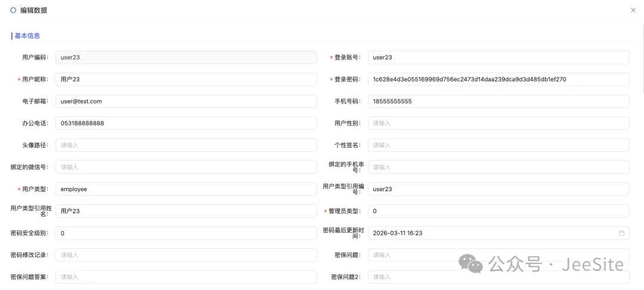Viewport: 644px width, 290px height.
Task: Click the 绑定的微信号 field
Action: [x=186, y=167]
